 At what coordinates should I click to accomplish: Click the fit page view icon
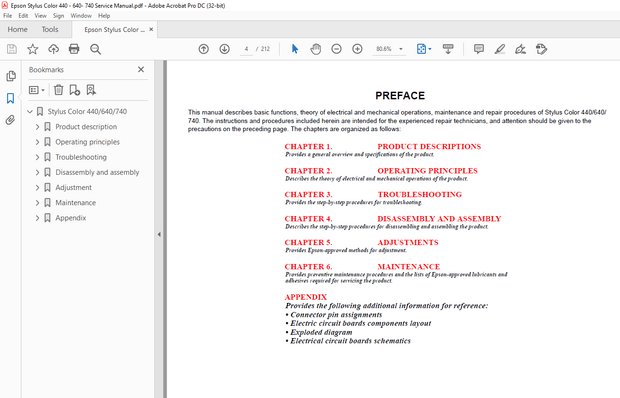[422, 49]
